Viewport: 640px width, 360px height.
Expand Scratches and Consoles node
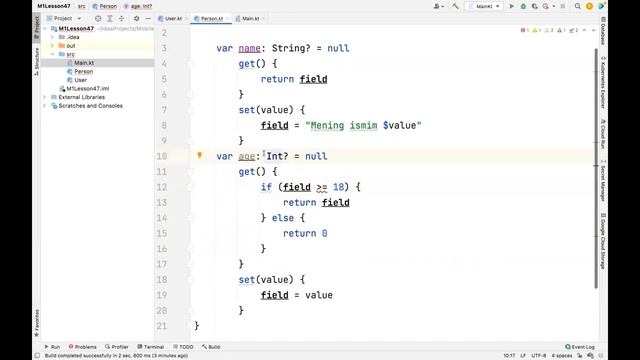[x=45, y=106]
